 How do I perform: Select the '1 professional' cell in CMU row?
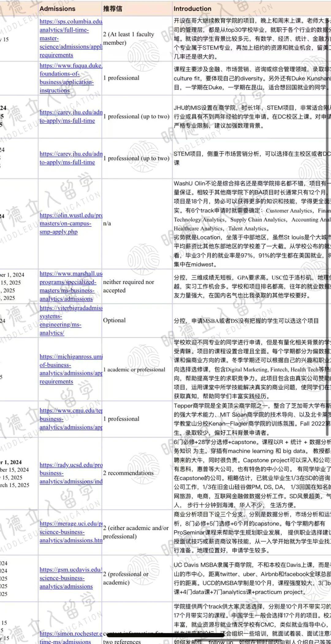click(137, 419)
